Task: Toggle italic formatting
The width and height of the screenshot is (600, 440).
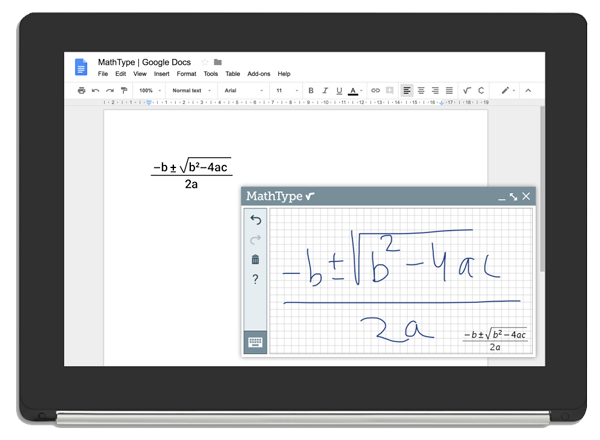Action: coord(325,91)
